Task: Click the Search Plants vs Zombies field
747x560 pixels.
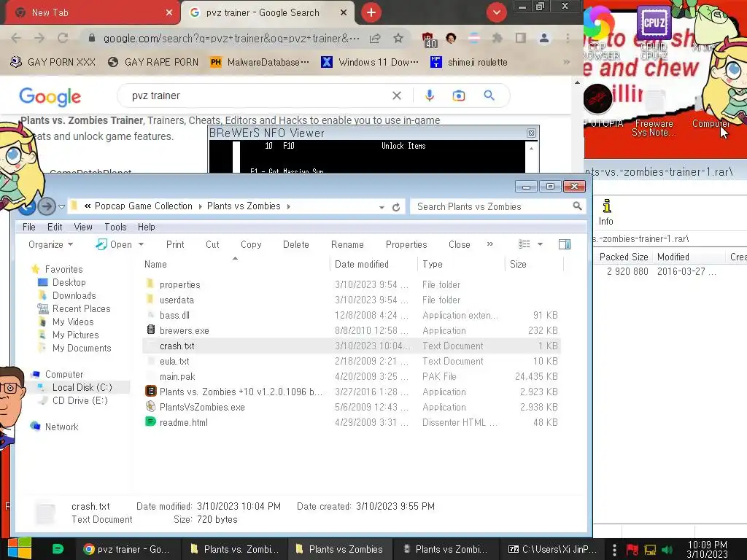Action: (498, 206)
